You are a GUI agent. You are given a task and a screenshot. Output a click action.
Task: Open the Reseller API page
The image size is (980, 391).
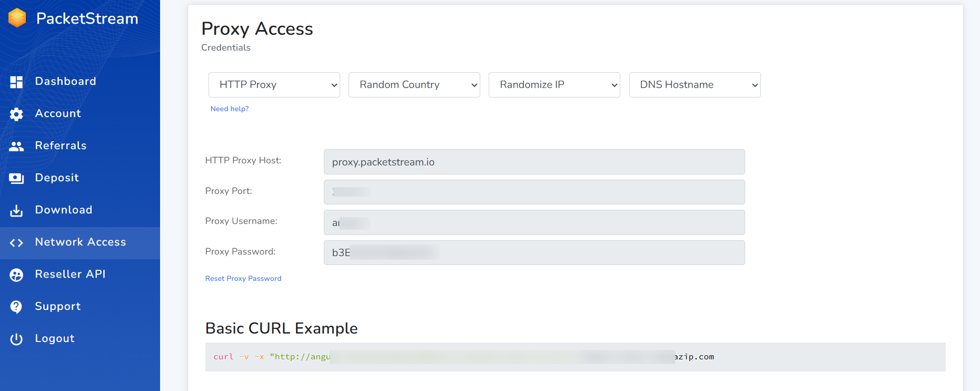click(80, 275)
